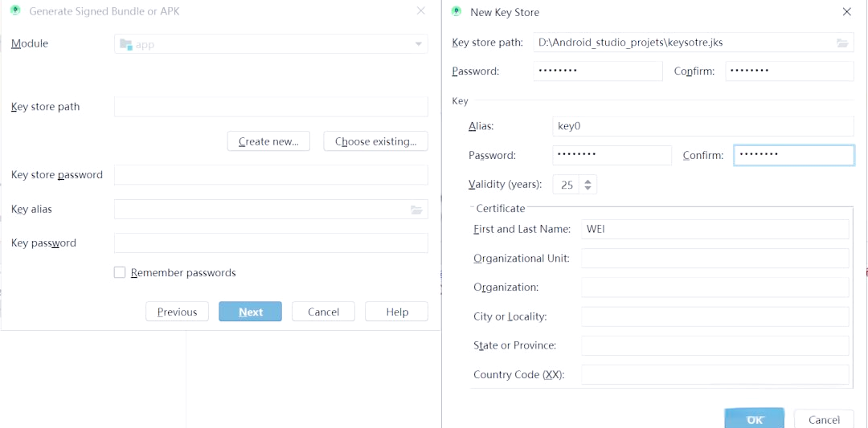This screenshot has width=868, height=428.
Task: Click the Validity (years) label
Action: [506, 184]
